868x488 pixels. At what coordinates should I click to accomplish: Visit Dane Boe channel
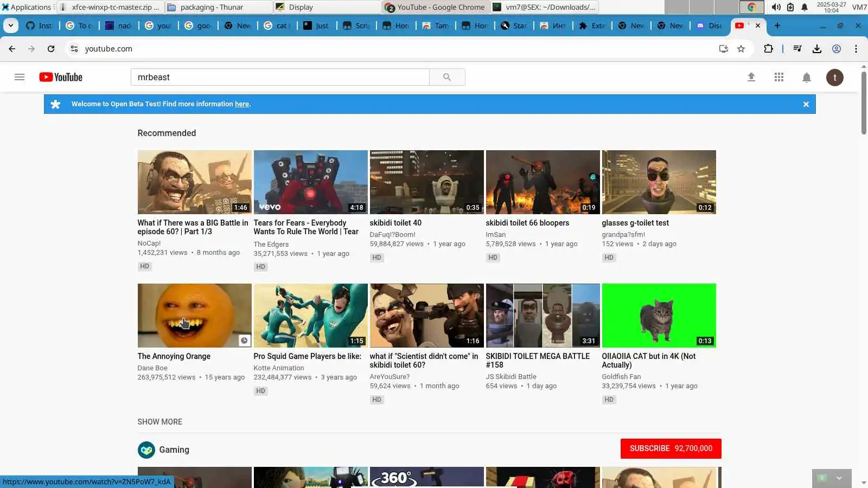pyautogui.click(x=152, y=368)
